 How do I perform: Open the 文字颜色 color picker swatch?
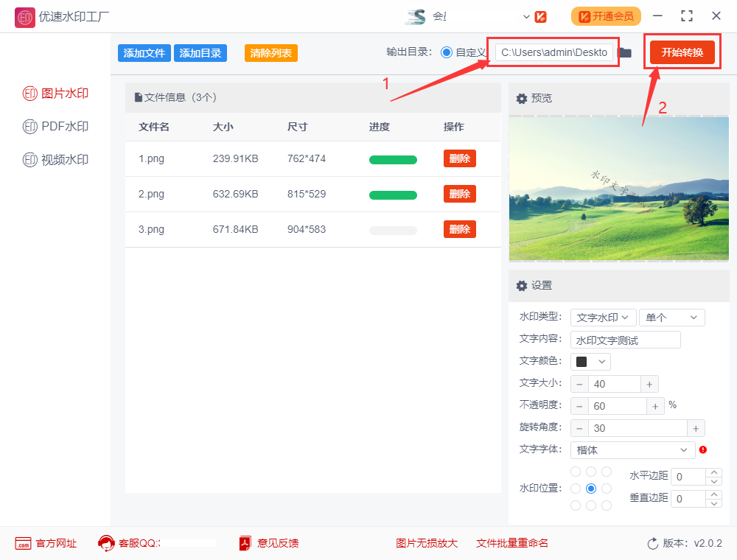point(590,362)
